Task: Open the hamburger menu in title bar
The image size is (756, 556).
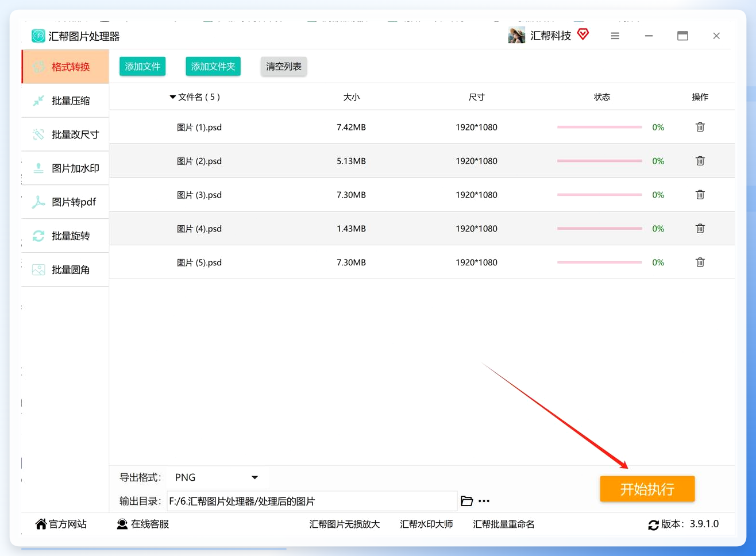Action: 615,36
